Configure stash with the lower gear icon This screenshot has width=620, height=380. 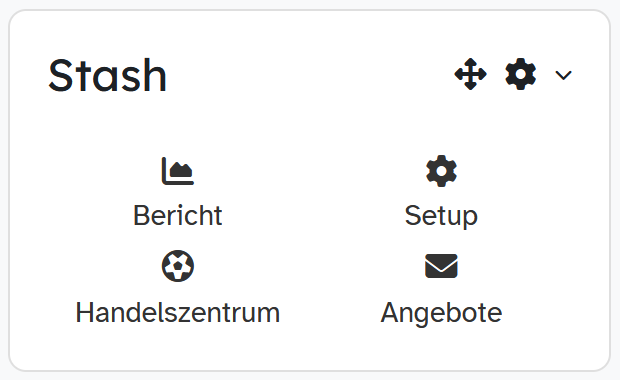pos(441,171)
